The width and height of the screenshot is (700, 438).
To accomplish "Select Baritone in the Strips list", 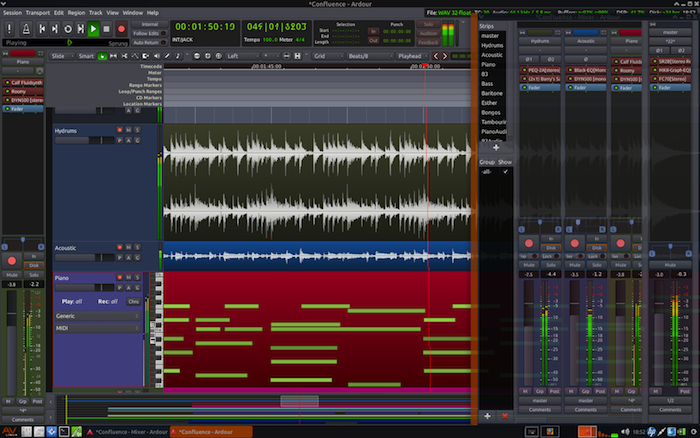I will click(491, 91).
